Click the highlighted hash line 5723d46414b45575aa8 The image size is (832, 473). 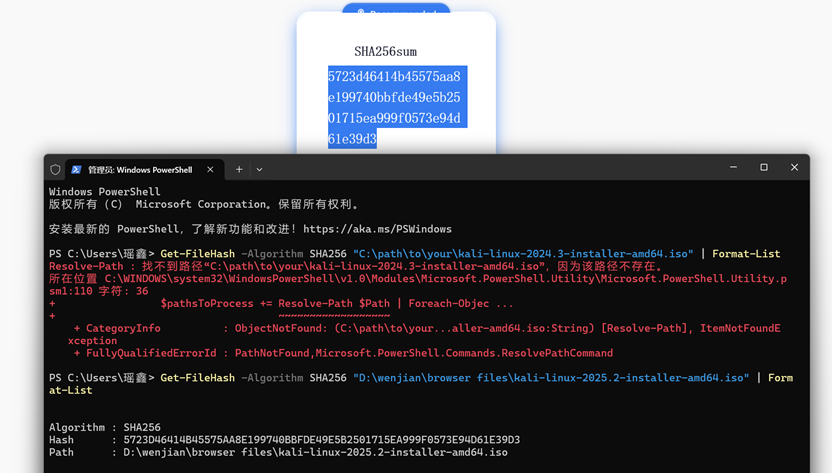click(x=394, y=76)
